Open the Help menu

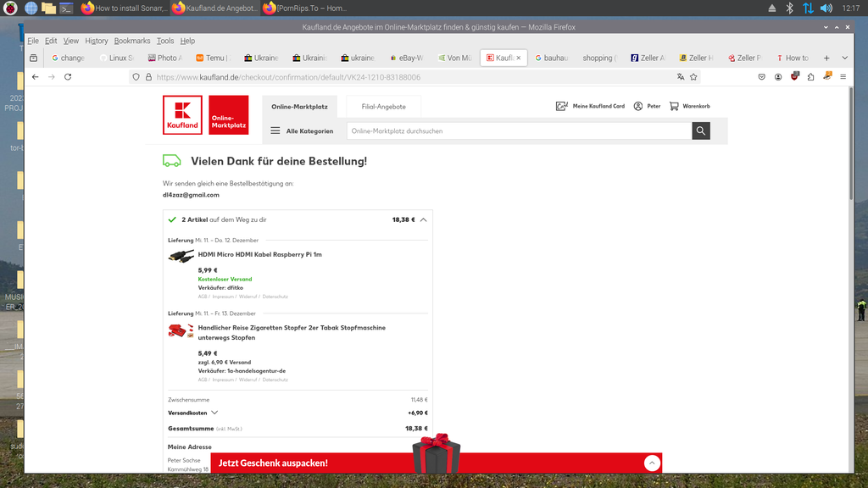tap(187, 41)
